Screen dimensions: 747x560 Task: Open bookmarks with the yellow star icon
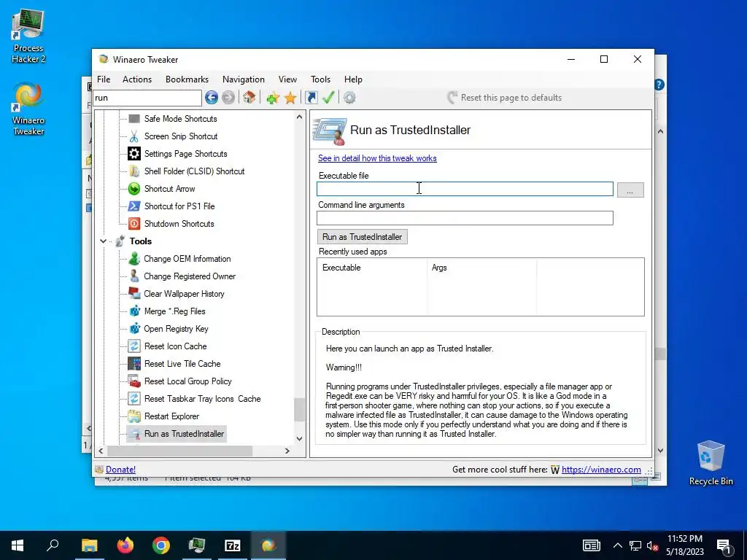290,98
